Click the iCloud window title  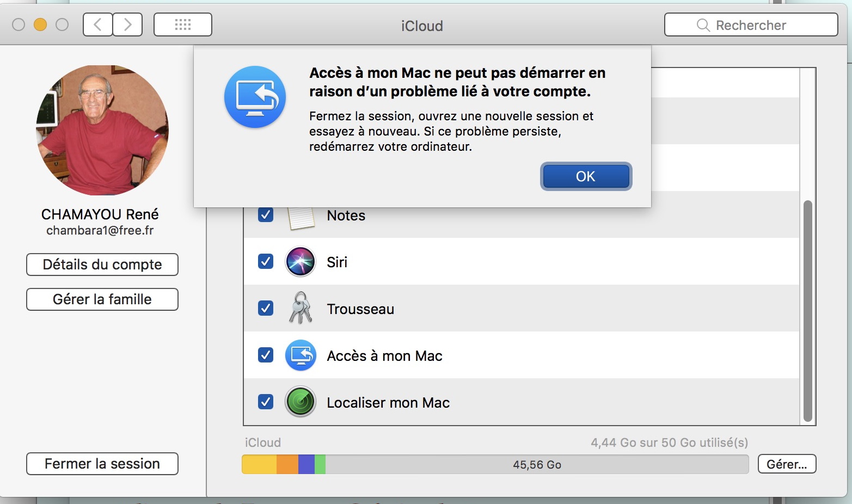422,26
